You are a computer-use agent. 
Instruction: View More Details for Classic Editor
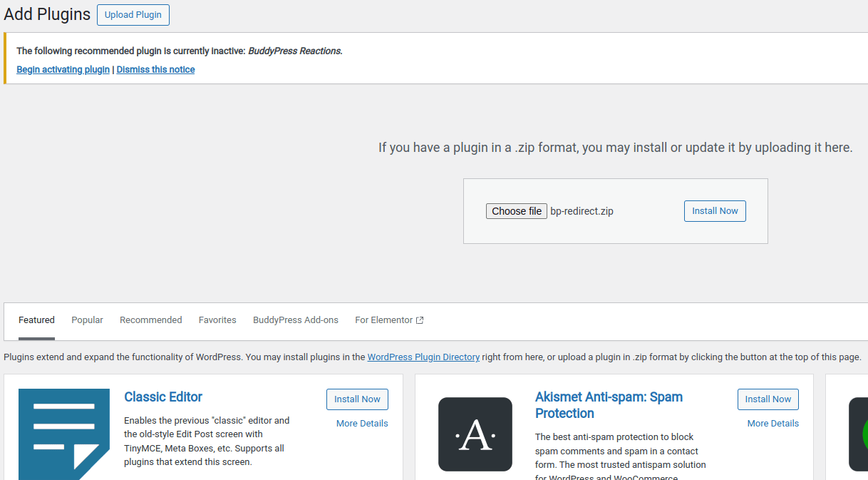362,424
